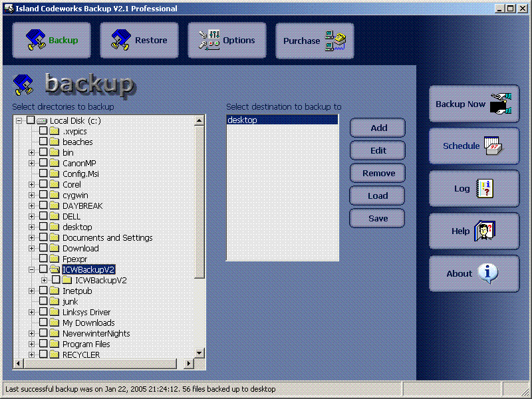Screen dimensions: 532x399
Task: Expand the NeverwinterNights folder node
Action: pos(31,334)
